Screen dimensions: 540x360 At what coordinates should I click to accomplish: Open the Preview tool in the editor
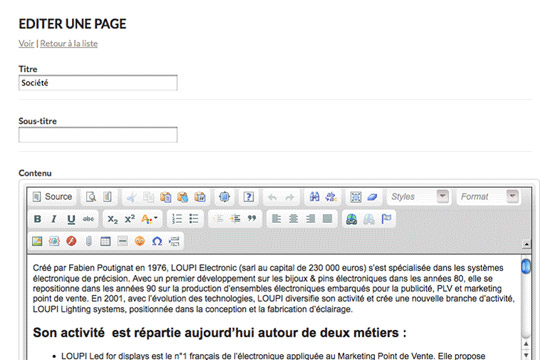(x=91, y=197)
